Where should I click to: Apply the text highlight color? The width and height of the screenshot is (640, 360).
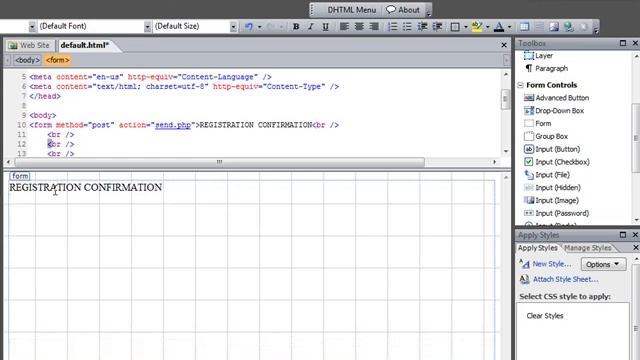pos(476,27)
